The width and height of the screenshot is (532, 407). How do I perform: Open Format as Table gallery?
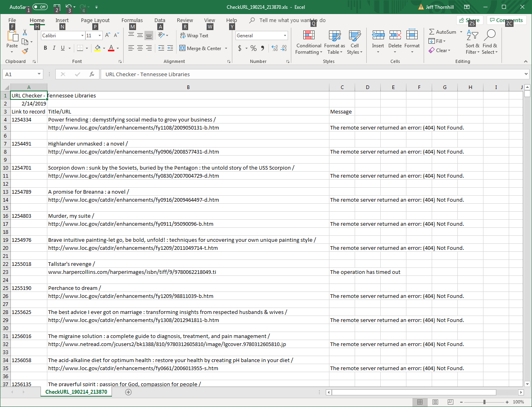pyautogui.click(x=335, y=42)
